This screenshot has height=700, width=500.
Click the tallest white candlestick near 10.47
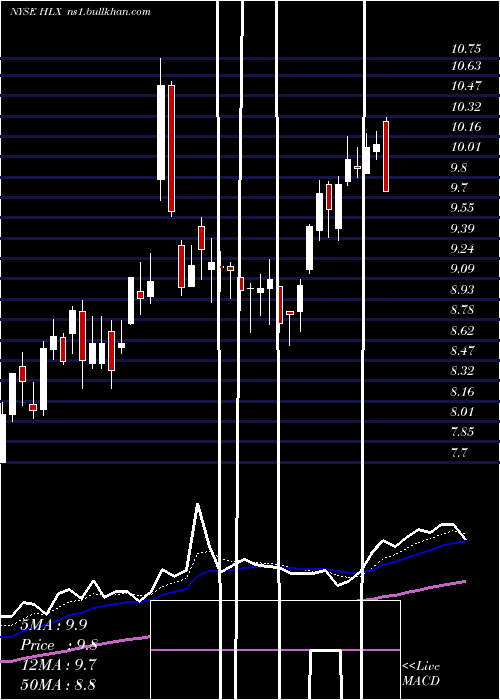point(161,132)
